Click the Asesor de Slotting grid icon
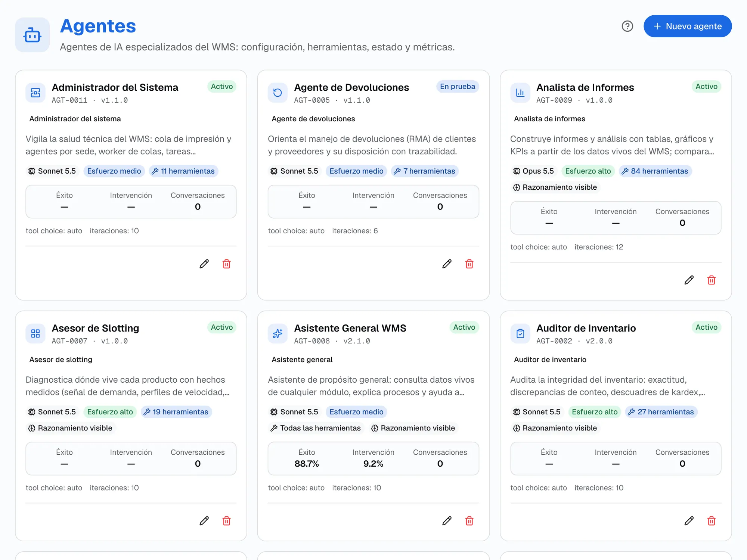 click(x=35, y=333)
